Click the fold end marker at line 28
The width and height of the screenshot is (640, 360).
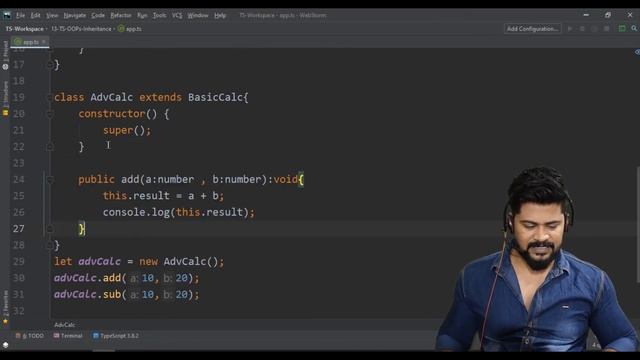click(50, 245)
